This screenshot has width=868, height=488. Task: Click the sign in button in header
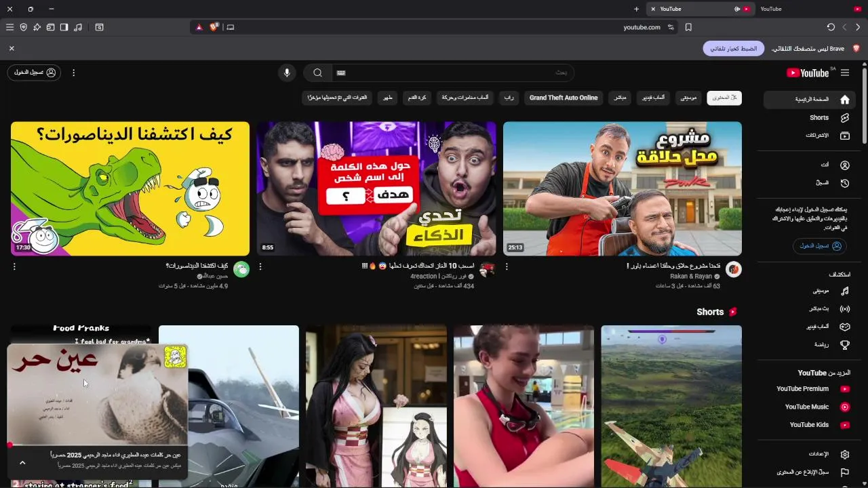(x=34, y=73)
